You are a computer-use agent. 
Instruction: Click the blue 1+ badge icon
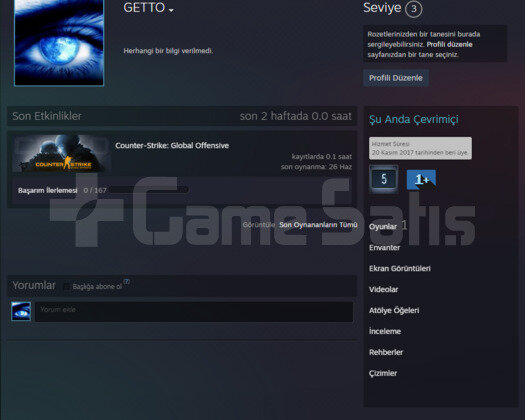click(x=421, y=180)
